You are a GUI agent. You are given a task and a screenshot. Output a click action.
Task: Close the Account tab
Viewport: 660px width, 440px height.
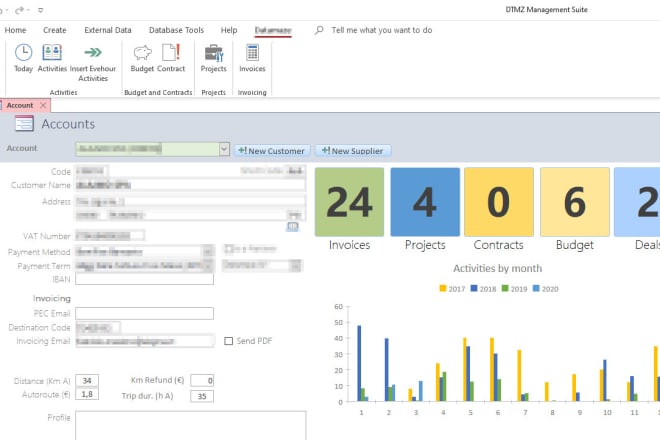point(43,105)
